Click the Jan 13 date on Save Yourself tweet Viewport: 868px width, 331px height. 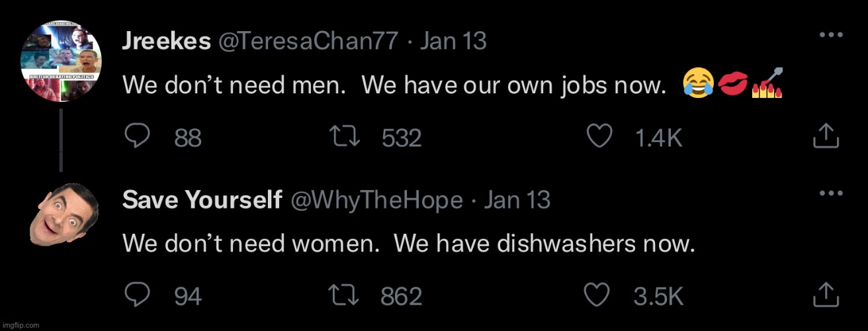517,199
